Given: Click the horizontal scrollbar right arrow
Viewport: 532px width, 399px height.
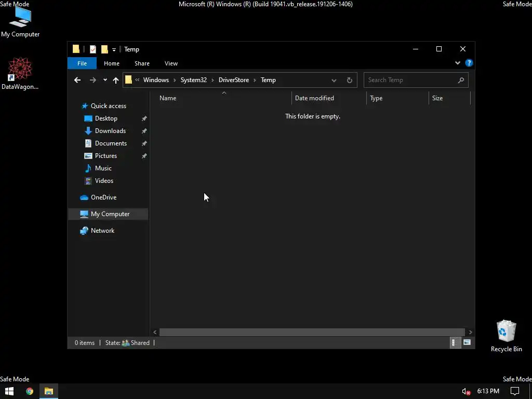Looking at the screenshot, I should point(470,332).
